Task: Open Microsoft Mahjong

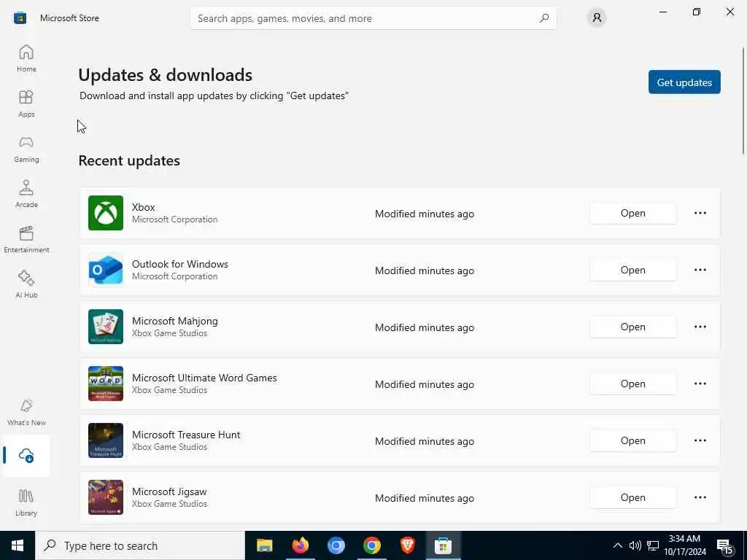Action: coord(632,327)
